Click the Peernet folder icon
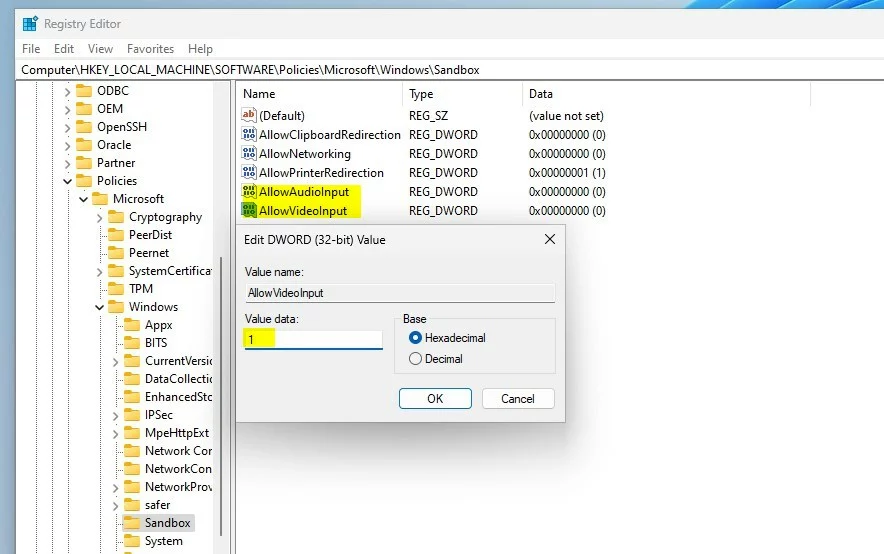 point(116,253)
